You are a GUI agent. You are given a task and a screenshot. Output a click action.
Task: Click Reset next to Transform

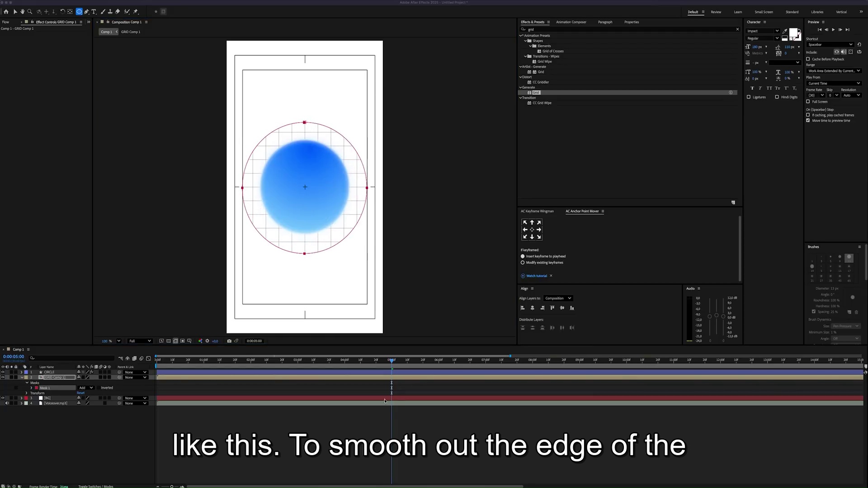(80, 393)
